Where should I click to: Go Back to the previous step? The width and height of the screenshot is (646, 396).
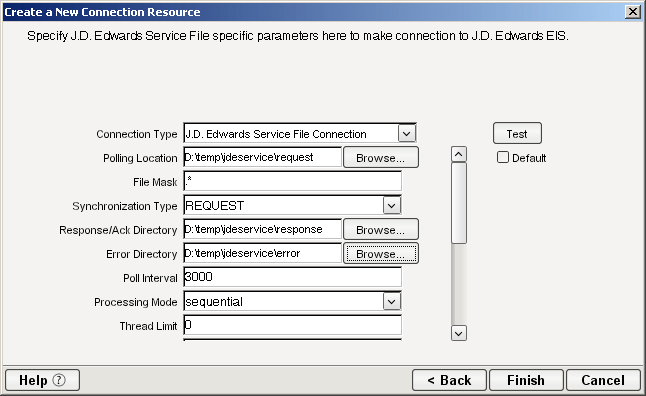coord(449,380)
